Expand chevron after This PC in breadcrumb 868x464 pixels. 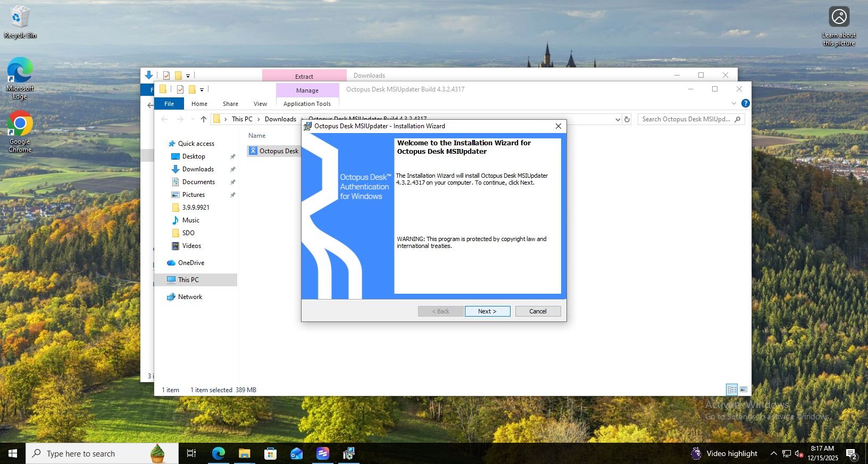258,119
